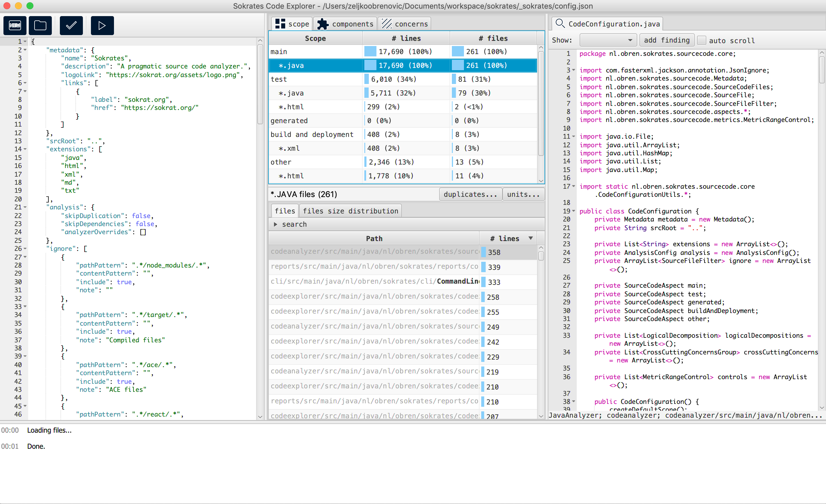This screenshot has width=826, height=504.
Task: Click the duplicates... button
Action: [x=470, y=194]
